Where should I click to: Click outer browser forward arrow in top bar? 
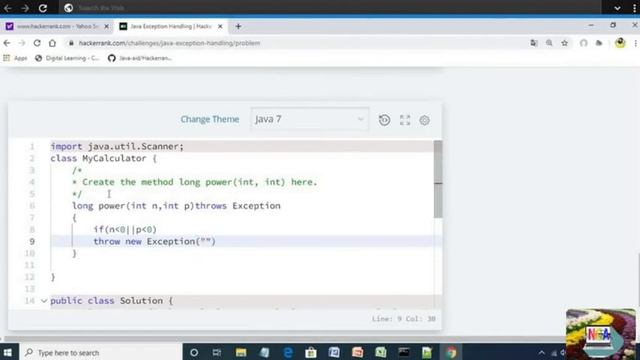tap(25, 8)
